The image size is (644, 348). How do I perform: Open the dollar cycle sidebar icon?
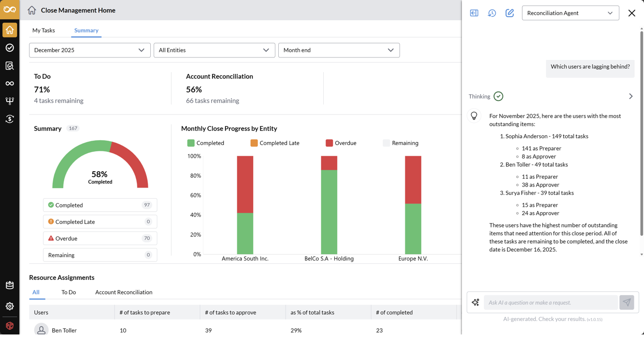coord(10,119)
